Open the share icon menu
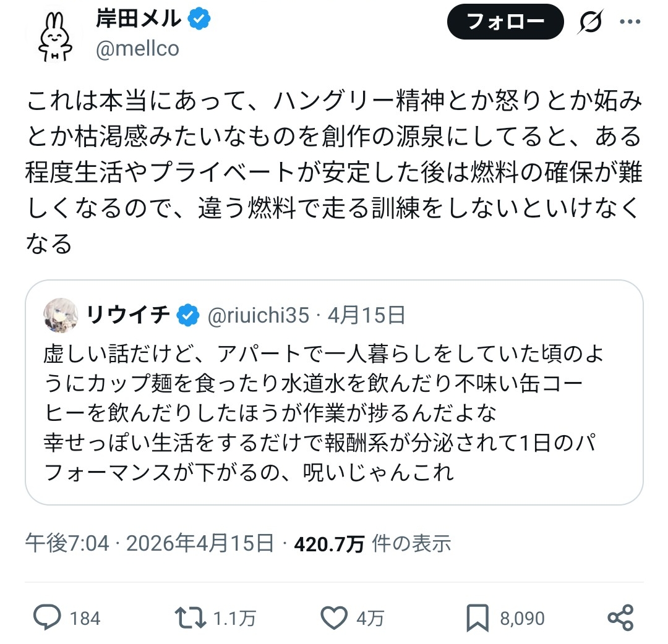 pos(620,617)
